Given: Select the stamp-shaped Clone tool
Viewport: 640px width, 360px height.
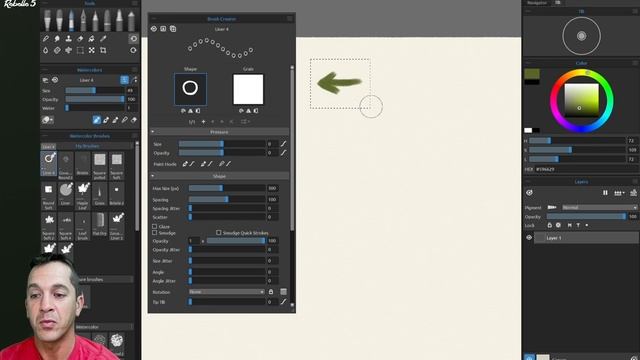Looking at the screenshot, I should point(69,38).
